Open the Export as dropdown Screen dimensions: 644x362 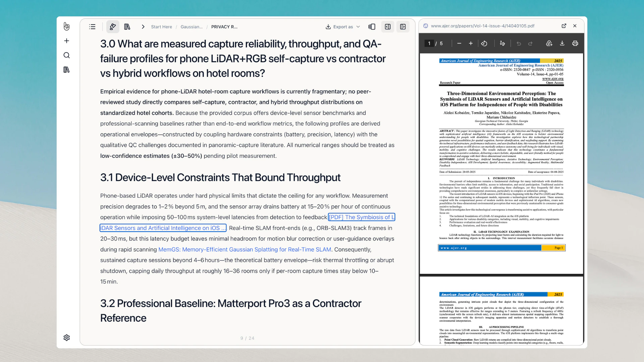click(x=343, y=27)
